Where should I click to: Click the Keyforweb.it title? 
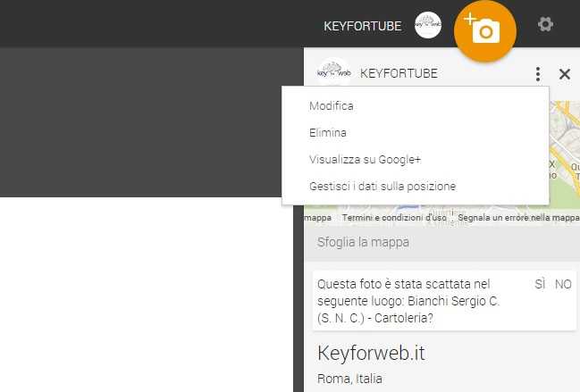coord(371,353)
